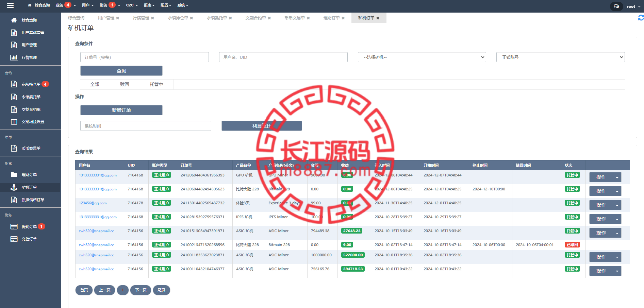Open 用户基础管理 document icon in sidebar
This screenshot has height=308, width=644.
pyautogui.click(x=14, y=33)
